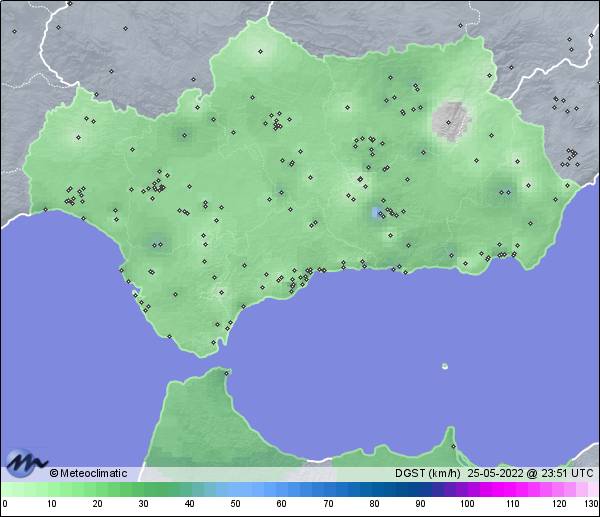Click the 130 value at the scale end
The image size is (600, 517).
[591, 504]
